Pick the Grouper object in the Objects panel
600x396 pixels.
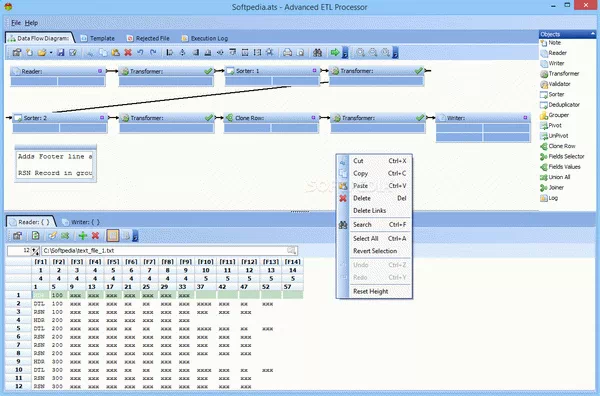(x=554, y=115)
